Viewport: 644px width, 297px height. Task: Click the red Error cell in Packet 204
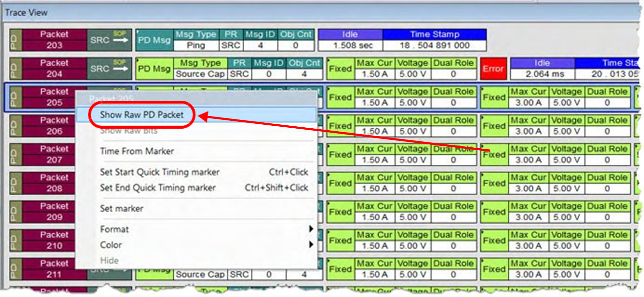pos(493,69)
